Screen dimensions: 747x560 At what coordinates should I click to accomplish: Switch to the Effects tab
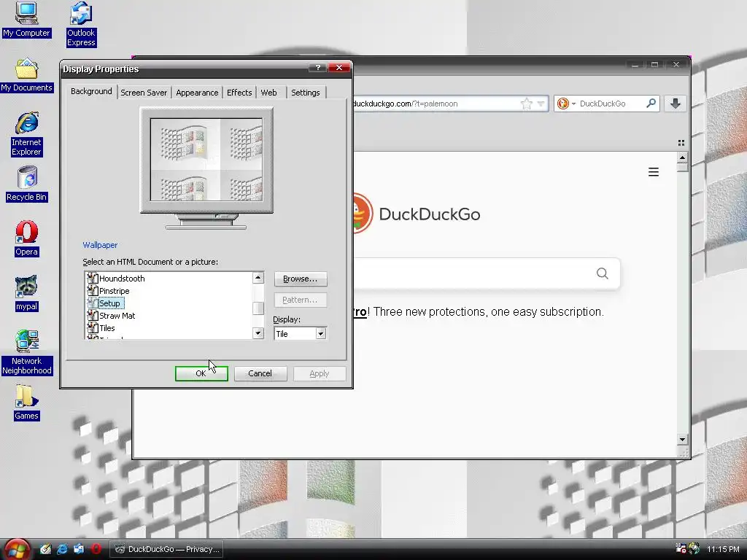[239, 93]
